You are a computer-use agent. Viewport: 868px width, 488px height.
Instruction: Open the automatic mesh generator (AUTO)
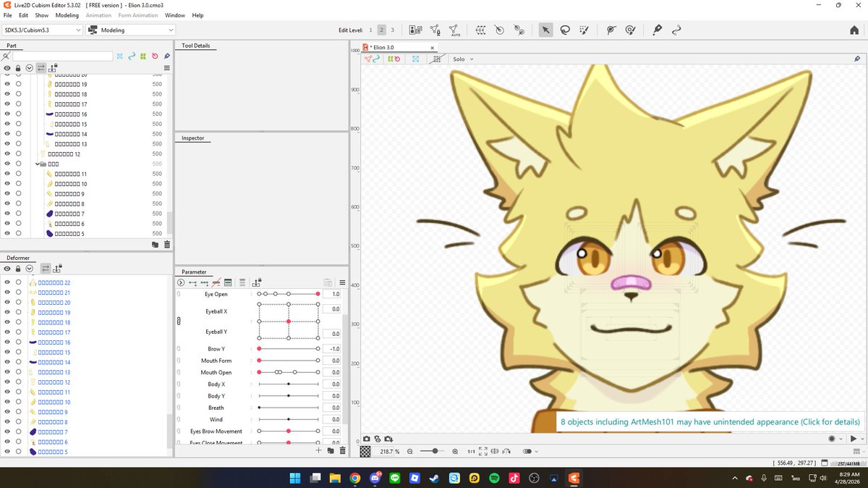tap(454, 30)
